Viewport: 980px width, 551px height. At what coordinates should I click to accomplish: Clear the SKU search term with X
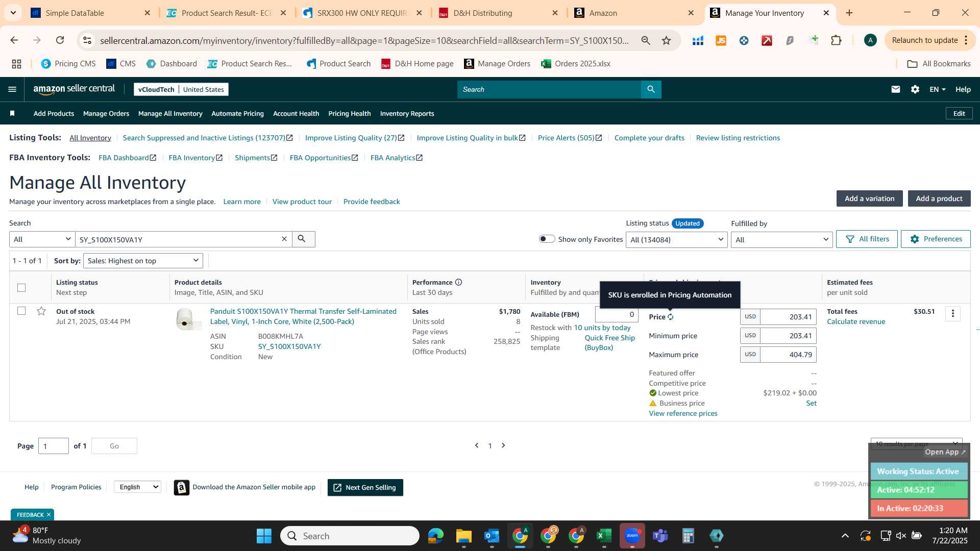tap(284, 239)
